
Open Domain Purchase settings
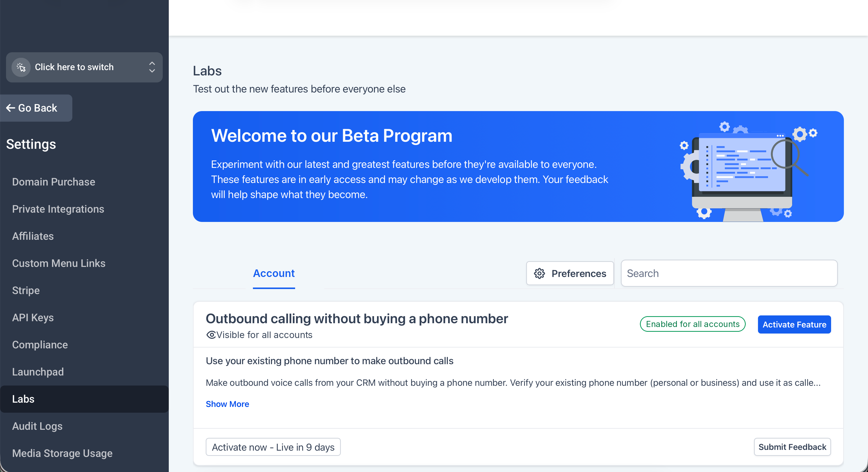53,182
